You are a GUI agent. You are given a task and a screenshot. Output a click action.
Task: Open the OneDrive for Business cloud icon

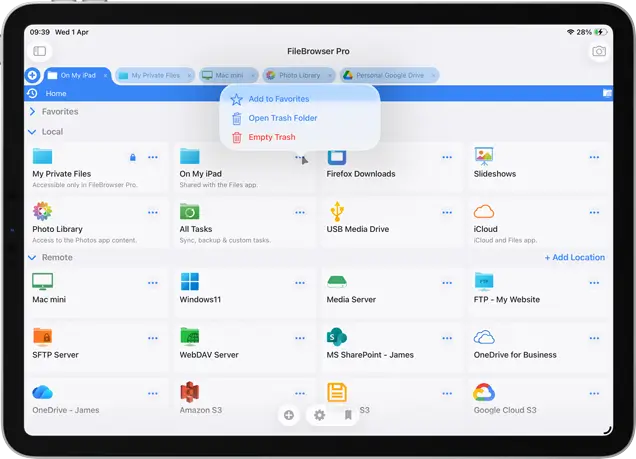[484, 337]
